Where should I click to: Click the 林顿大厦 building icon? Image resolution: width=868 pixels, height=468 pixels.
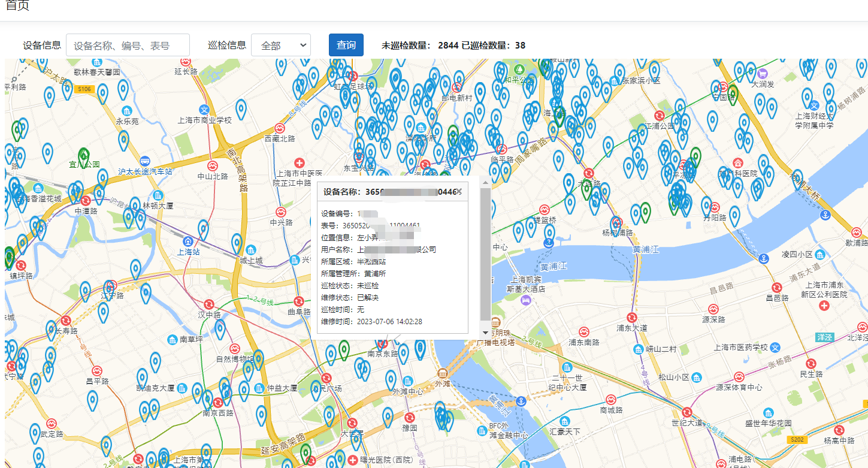[x=158, y=195]
